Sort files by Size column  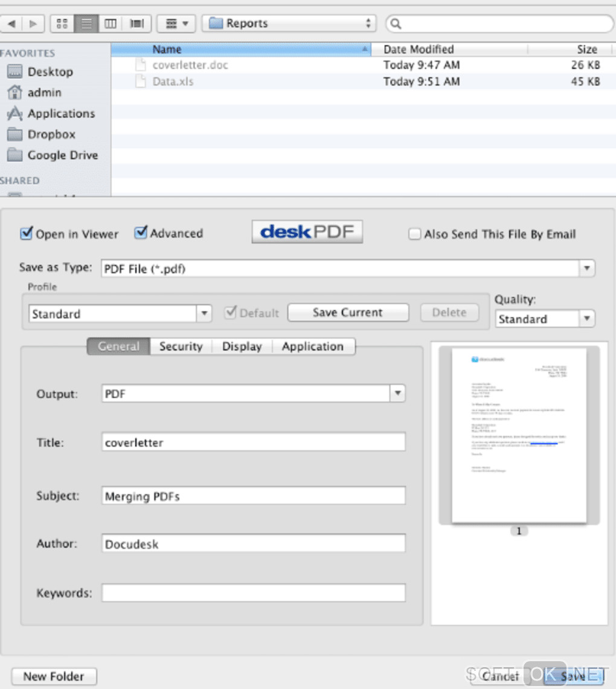[x=569, y=49]
